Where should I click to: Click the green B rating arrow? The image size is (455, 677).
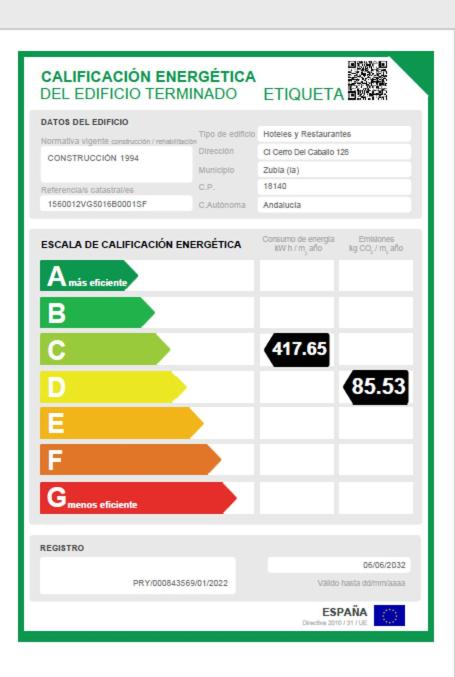pyautogui.click(x=97, y=312)
